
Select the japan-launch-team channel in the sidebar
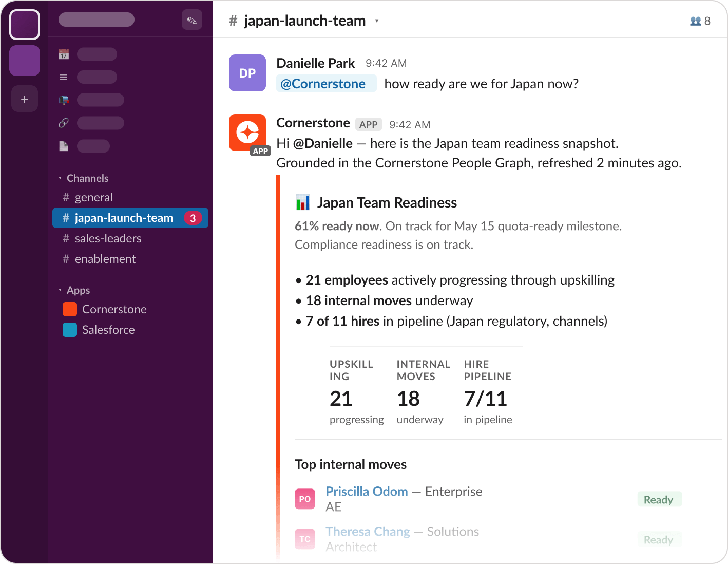(130, 218)
